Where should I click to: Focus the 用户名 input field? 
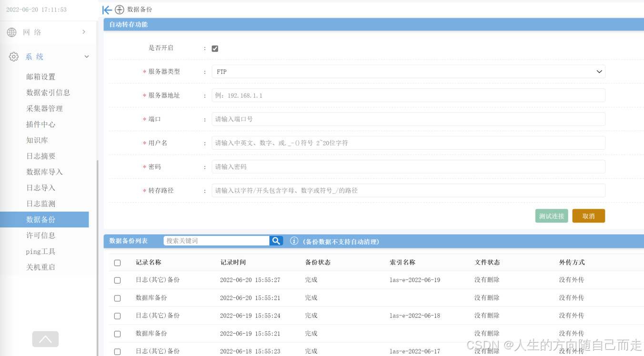coord(408,143)
